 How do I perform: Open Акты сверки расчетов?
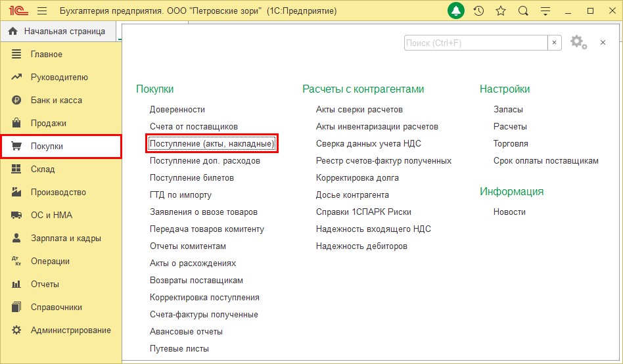pos(359,109)
